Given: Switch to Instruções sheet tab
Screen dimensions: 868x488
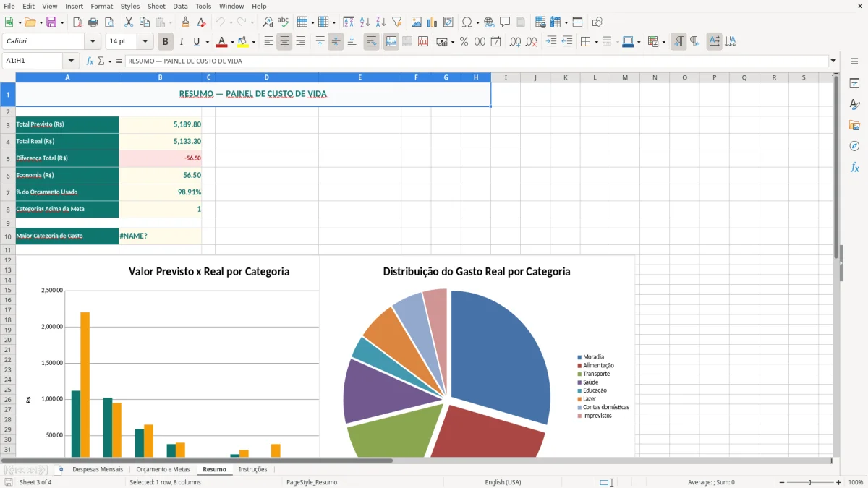Looking at the screenshot, I should 253,469.
